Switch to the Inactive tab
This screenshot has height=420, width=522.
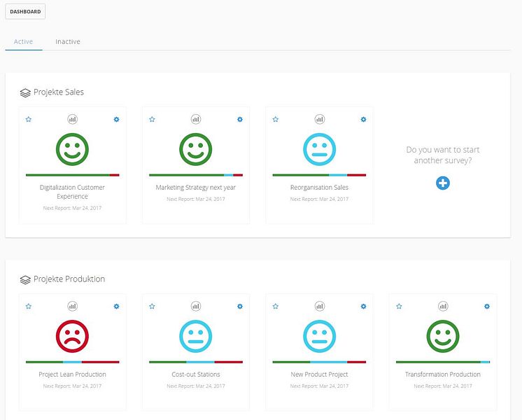pos(68,41)
